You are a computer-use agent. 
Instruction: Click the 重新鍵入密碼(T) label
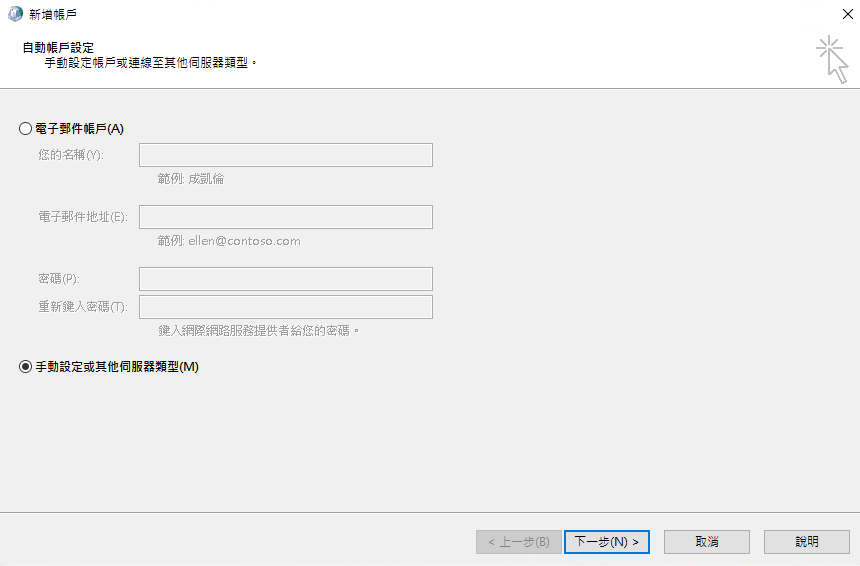coord(82,307)
